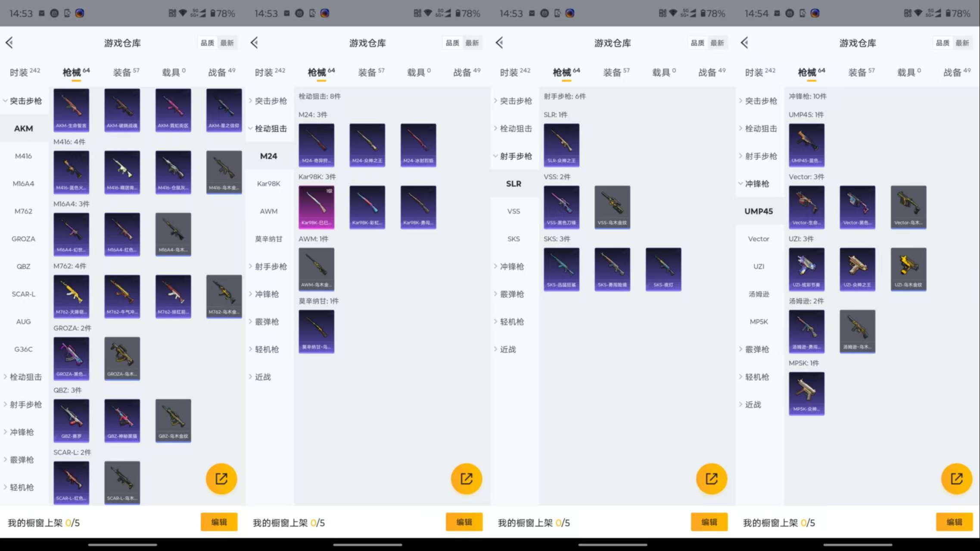
Task: Select Kar98K in the sniper sidebar
Action: (x=268, y=184)
